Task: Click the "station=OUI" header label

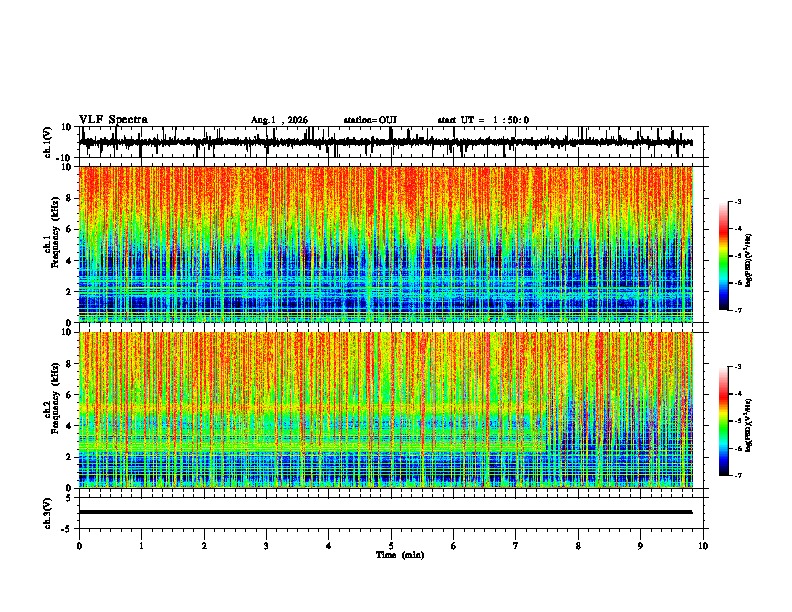Action: coord(370,120)
